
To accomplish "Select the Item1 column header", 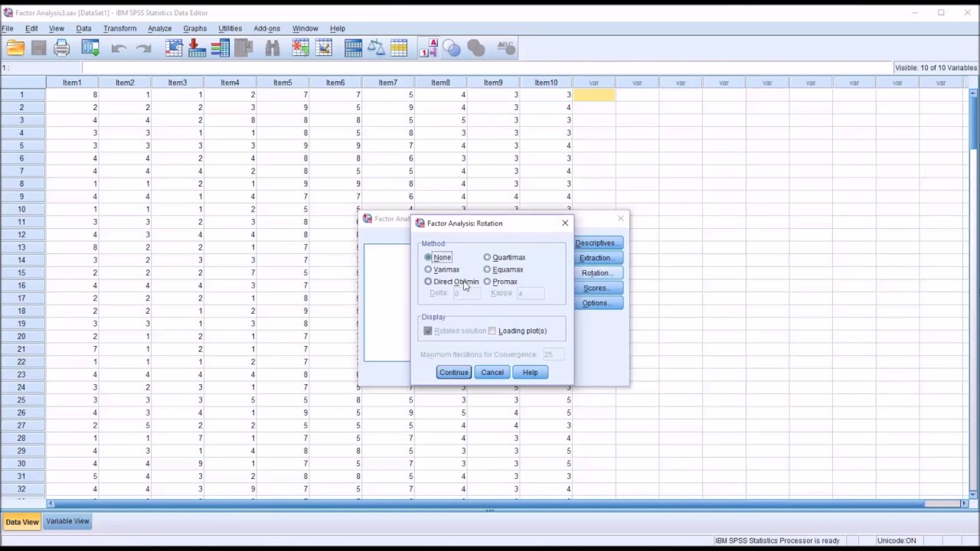I will pyautogui.click(x=72, y=83).
